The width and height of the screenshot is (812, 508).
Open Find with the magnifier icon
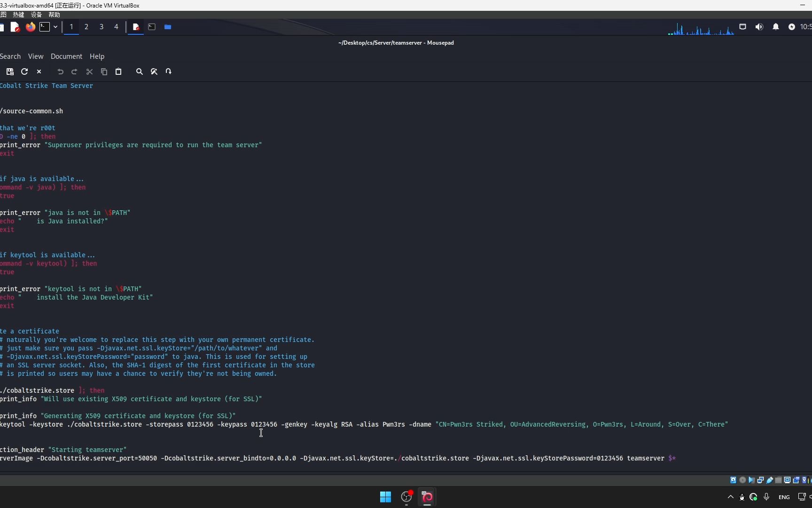[x=139, y=71]
